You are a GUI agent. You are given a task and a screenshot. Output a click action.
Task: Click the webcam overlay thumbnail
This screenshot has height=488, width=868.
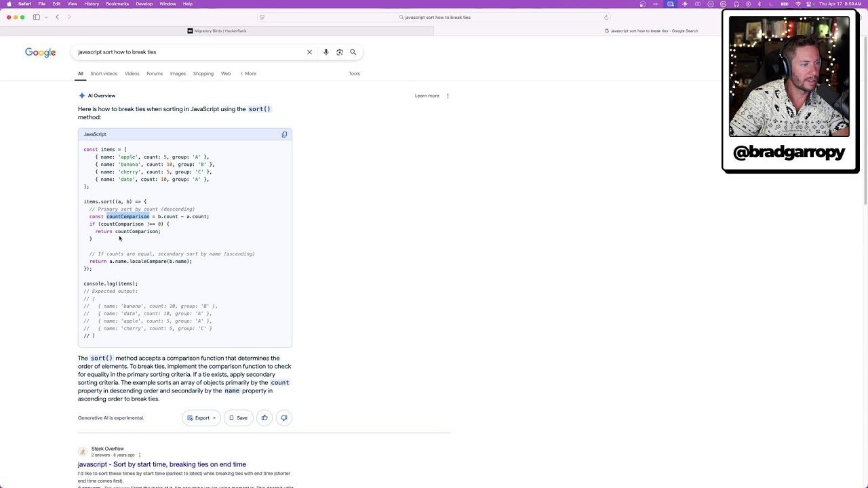point(789,77)
